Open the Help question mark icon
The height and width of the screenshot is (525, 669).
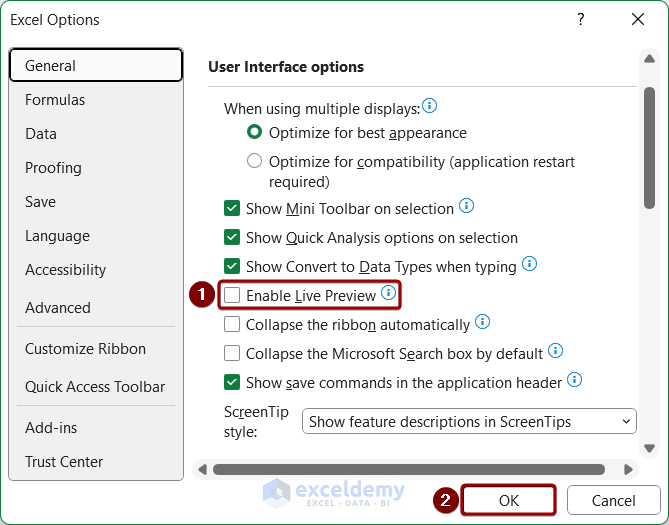581,19
